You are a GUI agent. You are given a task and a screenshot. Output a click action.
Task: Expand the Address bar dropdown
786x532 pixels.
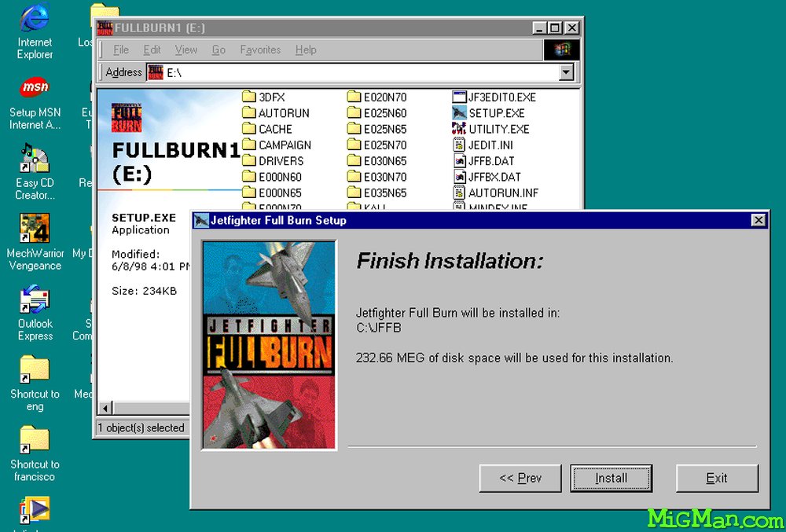(x=566, y=72)
